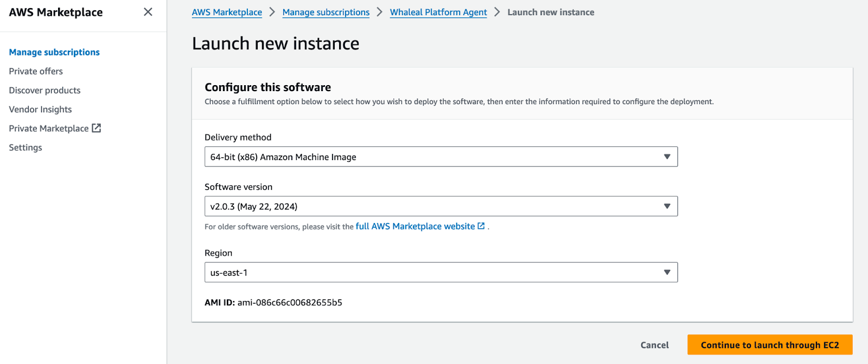Click Continue to launch through EC2
Image resolution: width=868 pixels, height=364 pixels.
[769, 345]
